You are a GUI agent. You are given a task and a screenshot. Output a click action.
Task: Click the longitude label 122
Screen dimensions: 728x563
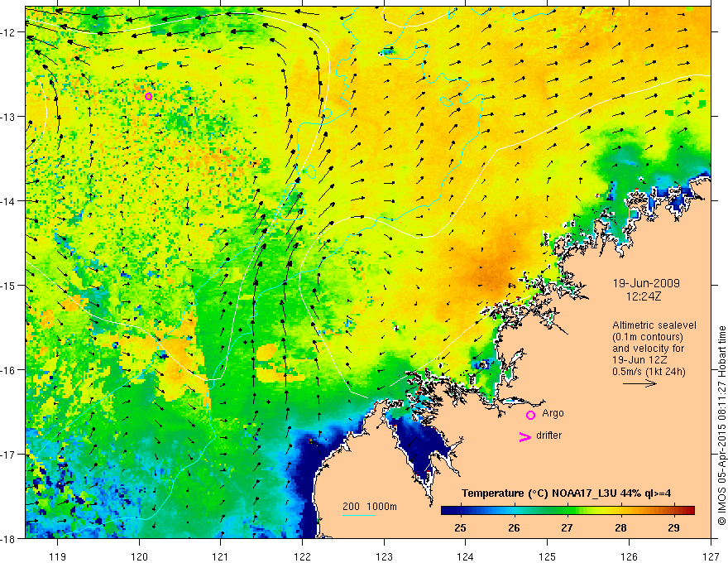pyautogui.click(x=302, y=556)
